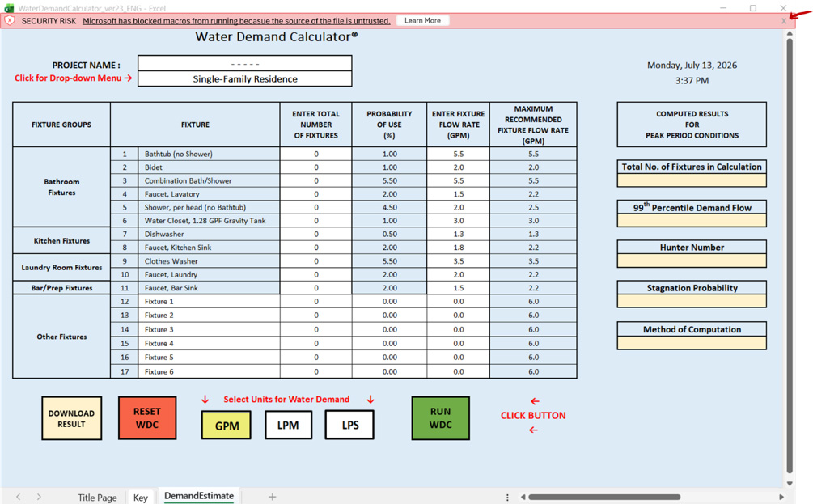Select LPM units
Screen dimensions: 813x504
[x=288, y=426]
